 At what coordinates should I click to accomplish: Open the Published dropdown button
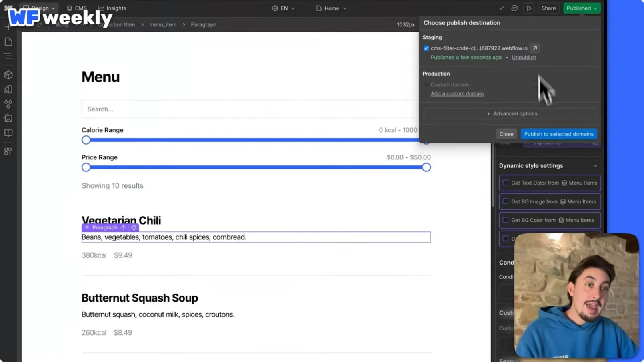(x=582, y=8)
